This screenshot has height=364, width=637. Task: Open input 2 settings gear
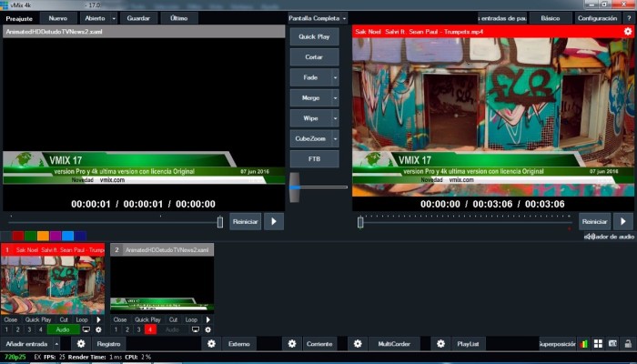(208, 329)
